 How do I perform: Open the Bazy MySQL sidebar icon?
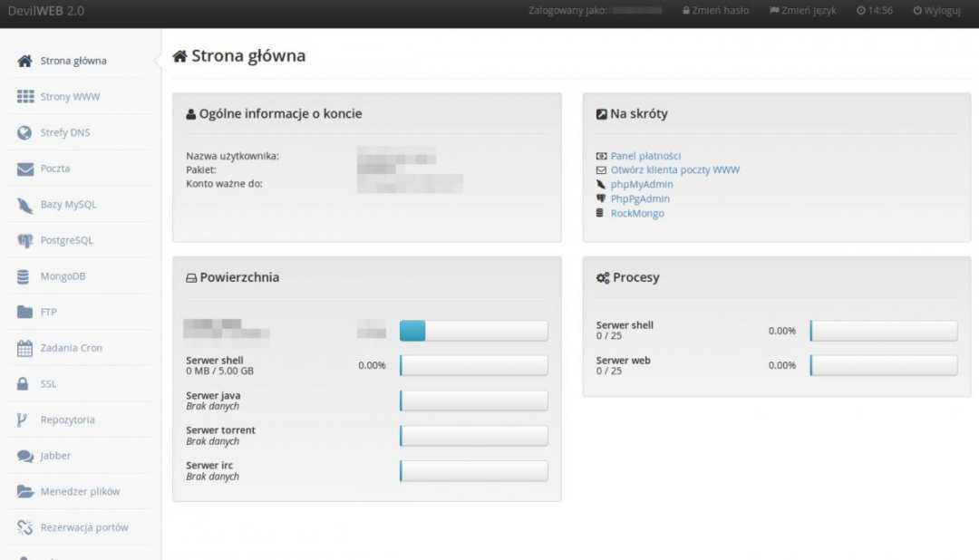25,205
